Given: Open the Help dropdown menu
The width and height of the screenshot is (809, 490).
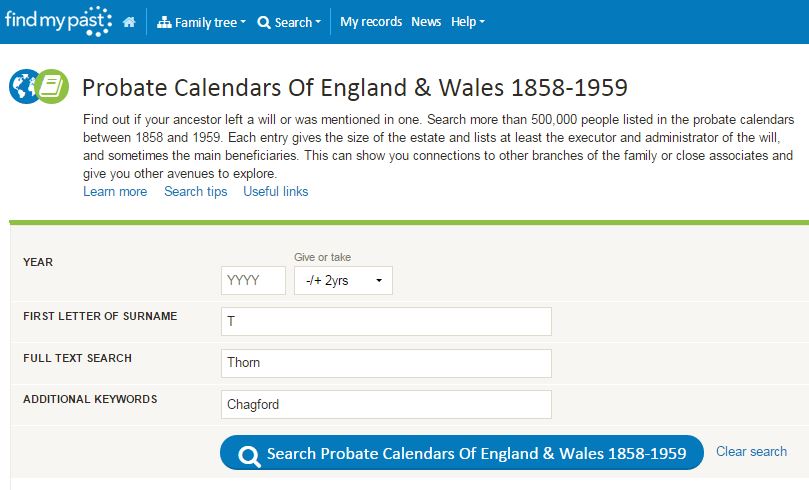Looking at the screenshot, I should point(467,22).
